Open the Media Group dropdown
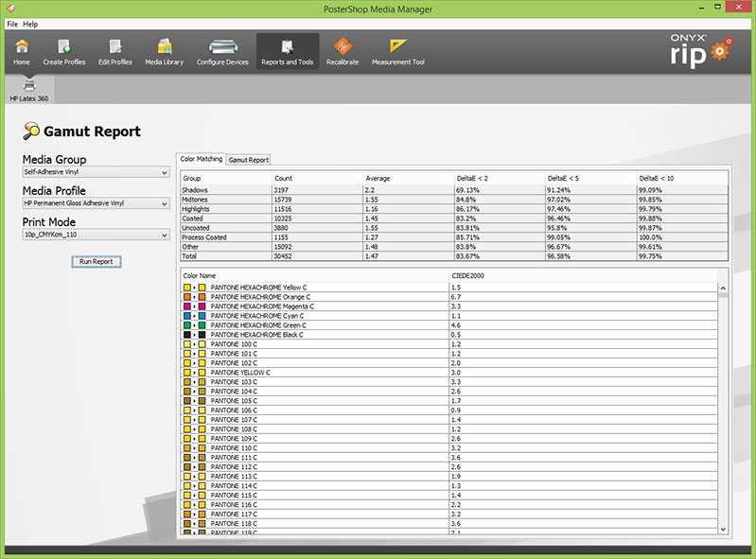756x559 pixels. 96,172
